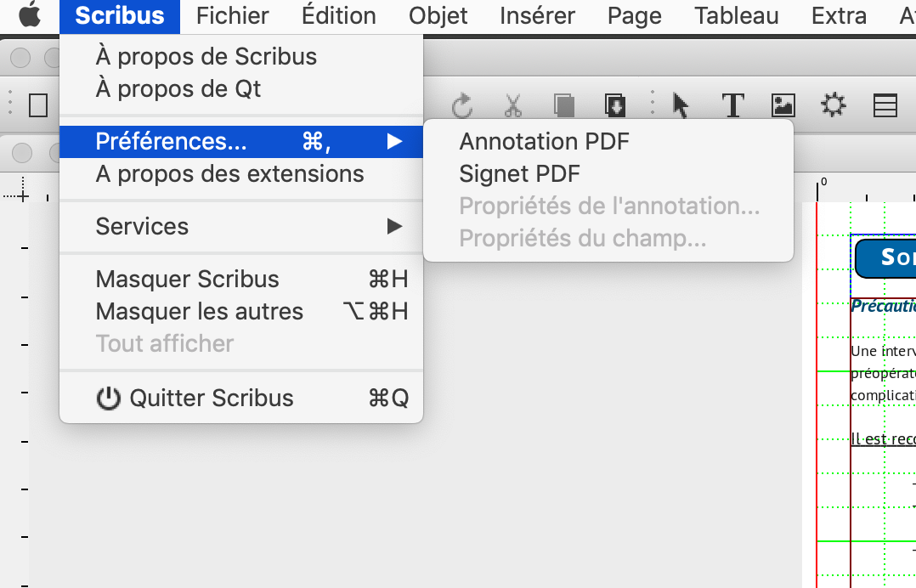Click Quitter Scribus
Screen dimensions: 916x588
[x=211, y=398]
